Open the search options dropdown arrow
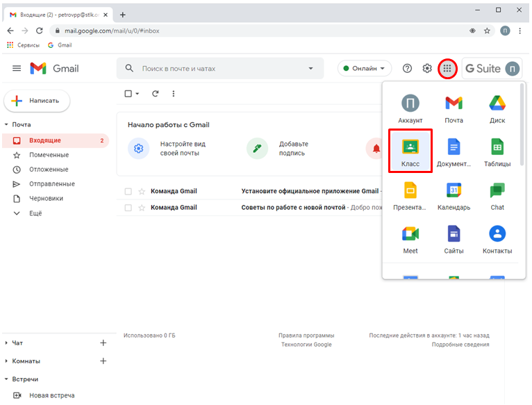Image resolution: width=532 pixels, height=405 pixels. click(x=310, y=68)
